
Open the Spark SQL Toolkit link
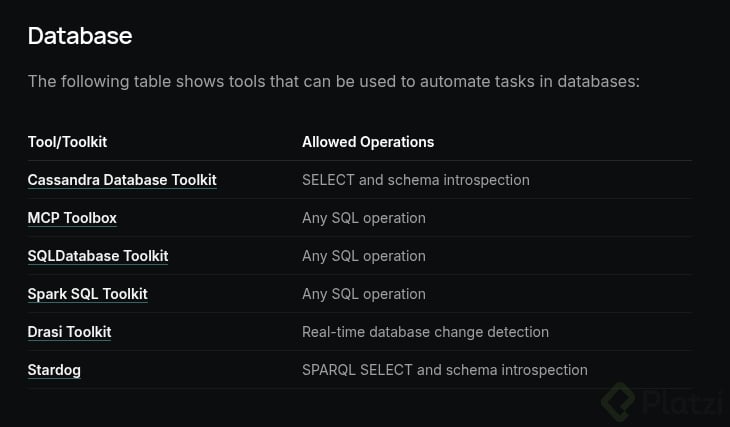(87, 294)
